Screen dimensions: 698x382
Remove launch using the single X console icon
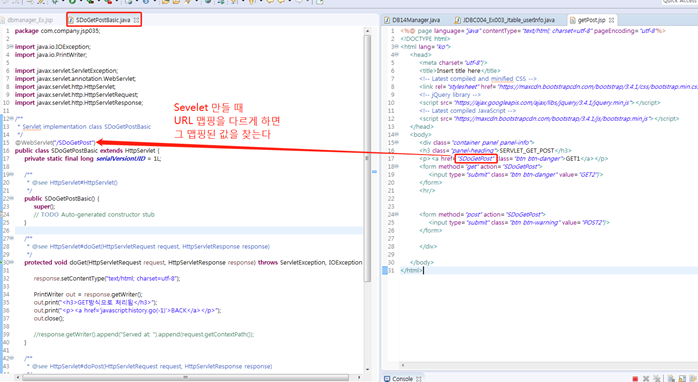(x=646, y=379)
